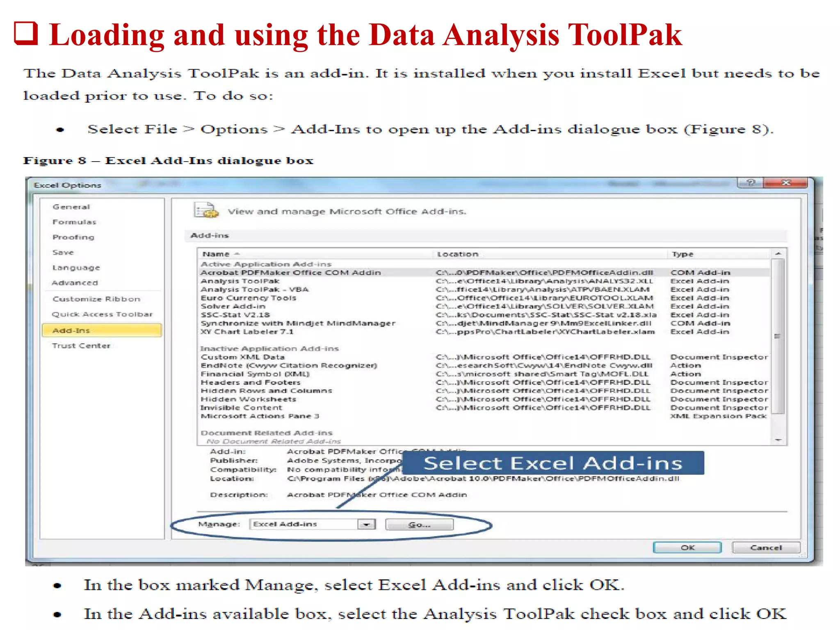Click the OK button
This screenshot has height=630, width=840.
point(687,548)
